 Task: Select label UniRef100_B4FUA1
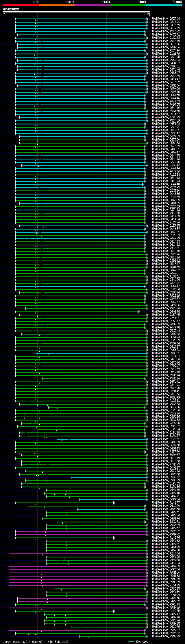click(166, 382)
